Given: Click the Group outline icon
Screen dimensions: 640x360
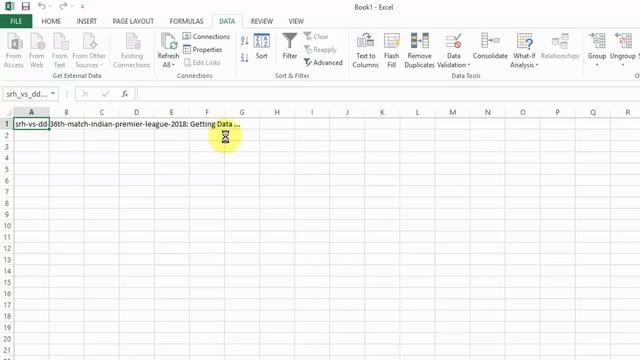Looking at the screenshot, I should point(597,42).
